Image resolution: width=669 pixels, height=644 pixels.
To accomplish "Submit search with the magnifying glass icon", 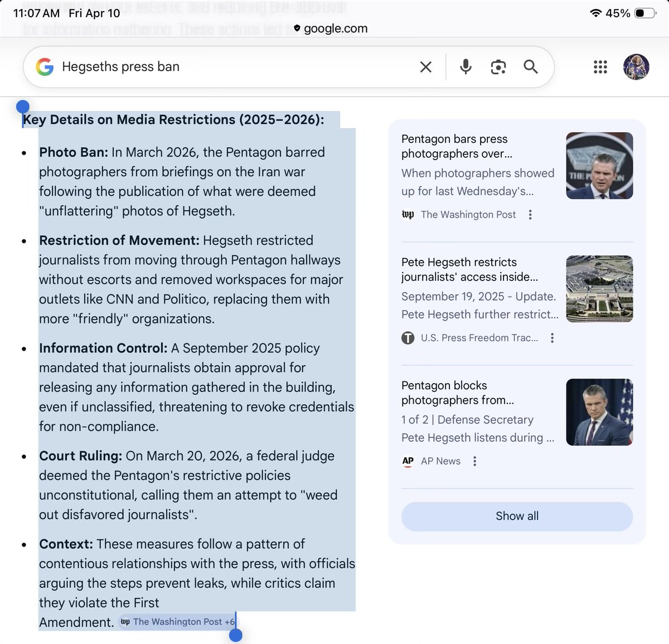I will coord(531,67).
